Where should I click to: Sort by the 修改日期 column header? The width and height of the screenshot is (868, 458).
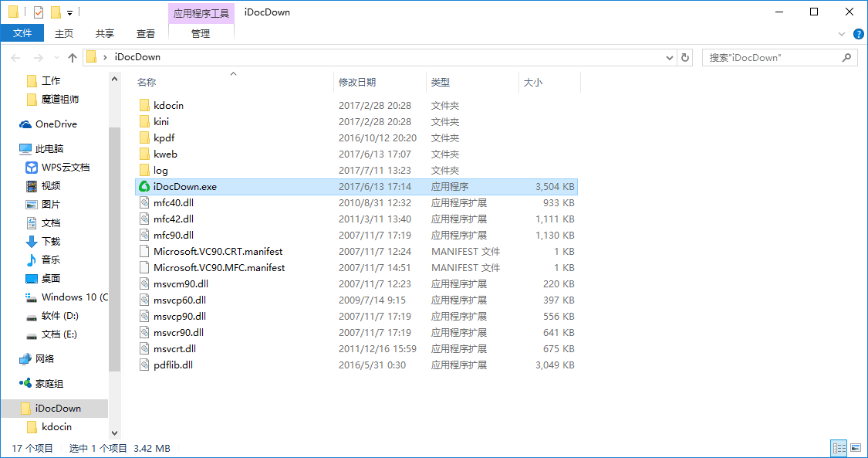(357, 83)
